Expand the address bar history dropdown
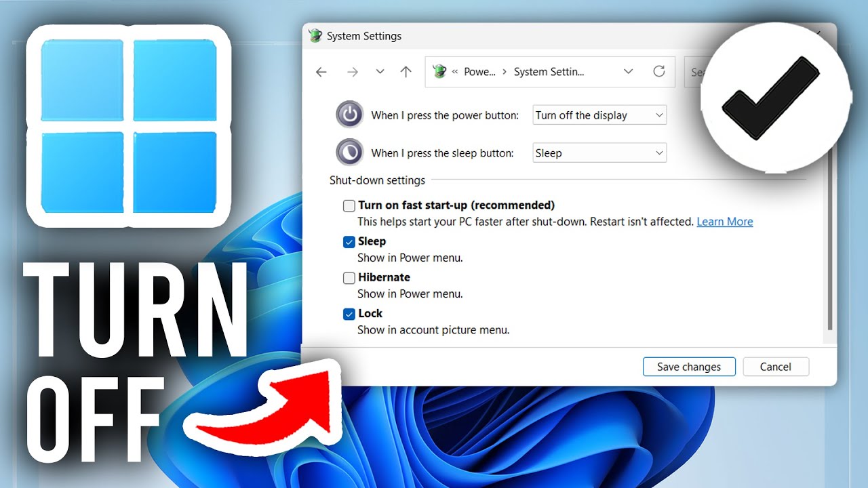 628,71
